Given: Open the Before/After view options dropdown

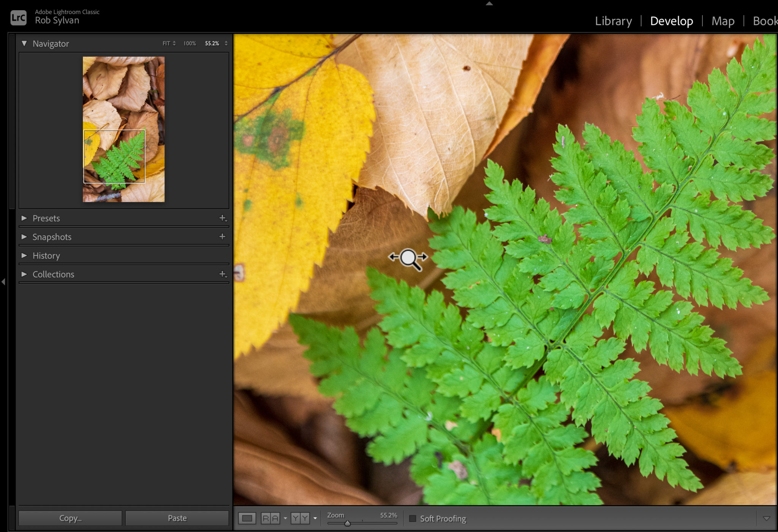Looking at the screenshot, I should 315,518.
